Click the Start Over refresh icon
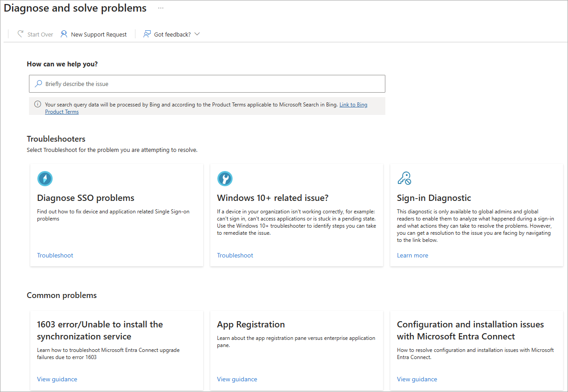Screen dimensions: 568x392 coord(20,34)
